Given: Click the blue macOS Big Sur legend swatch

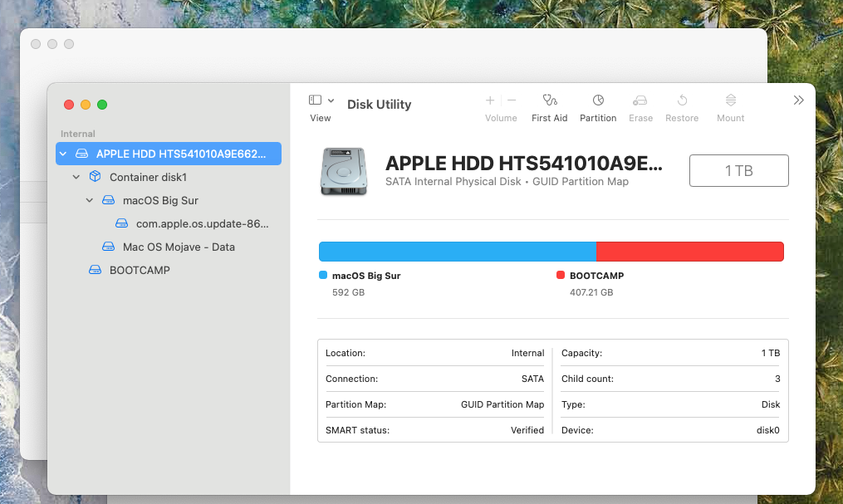Looking at the screenshot, I should click(x=323, y=275).
